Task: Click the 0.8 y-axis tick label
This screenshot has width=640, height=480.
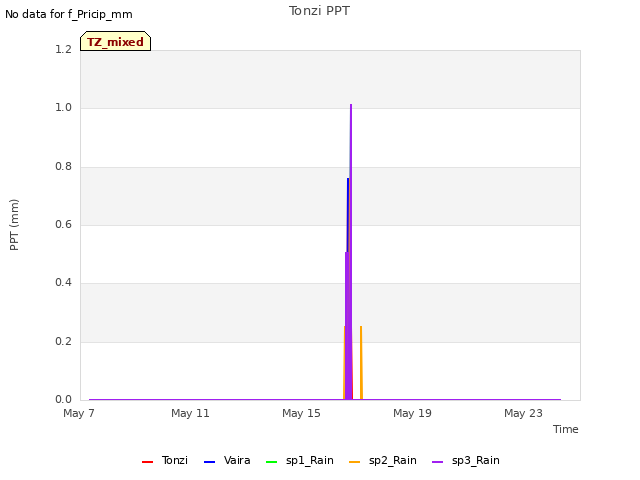Action: 63,166
